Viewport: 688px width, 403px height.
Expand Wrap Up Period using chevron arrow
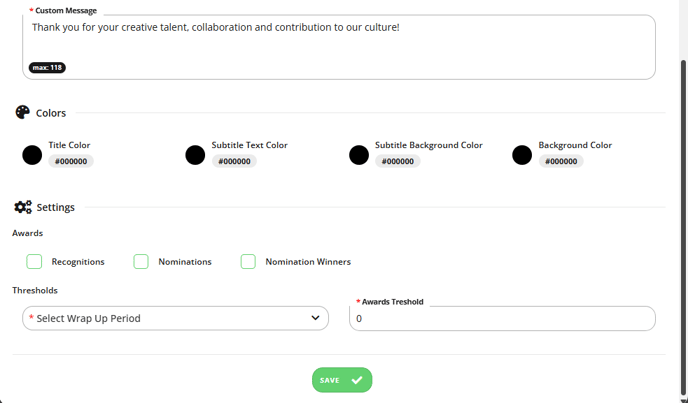pos(315,318)
